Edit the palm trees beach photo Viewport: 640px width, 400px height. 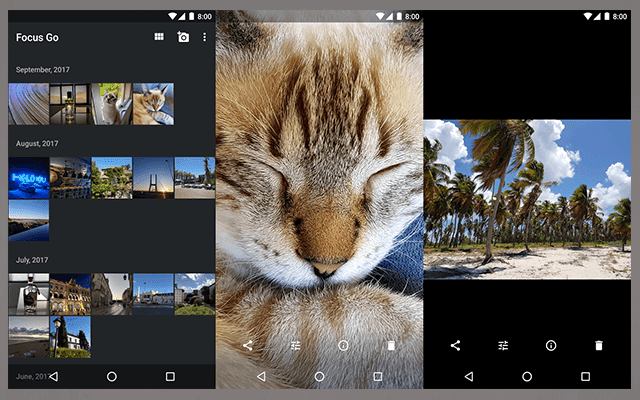tap(503, 345)
